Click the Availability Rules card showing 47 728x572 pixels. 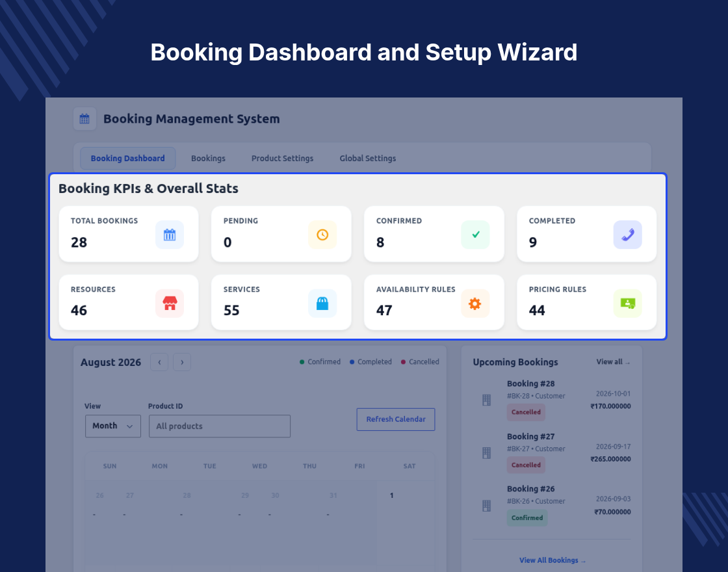434,302
